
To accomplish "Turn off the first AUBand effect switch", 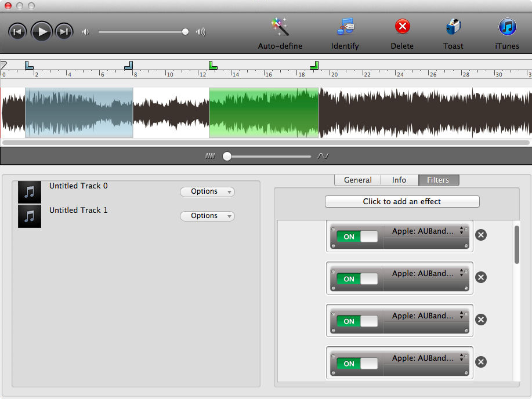I will (357, 237).
